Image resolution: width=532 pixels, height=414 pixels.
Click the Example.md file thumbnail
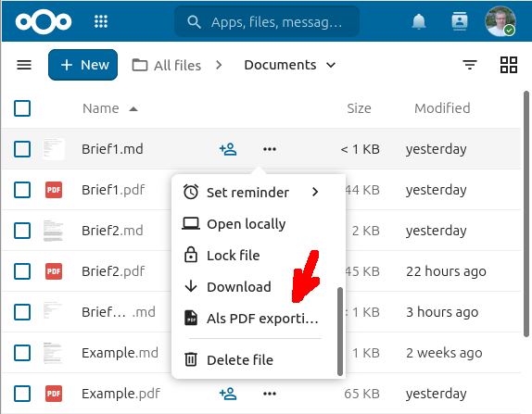54,353
